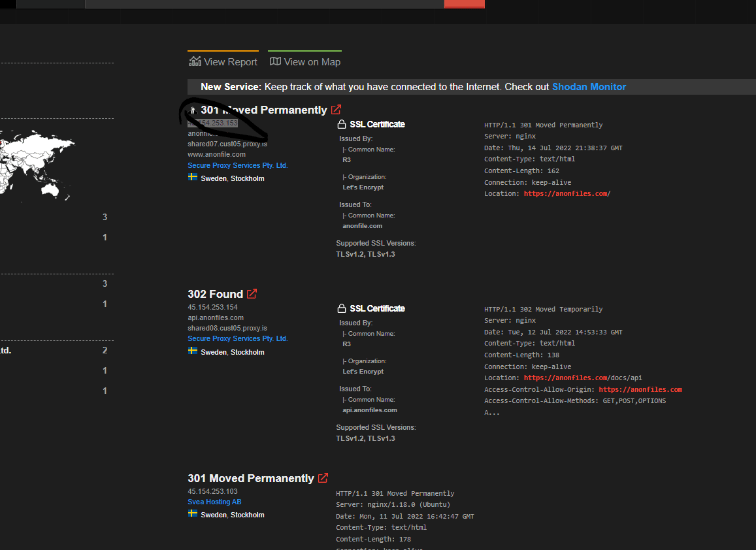Click Sweden flag icon under 302 Found result
This screenshot has height=550, width=756.
[x=192, y=350]
